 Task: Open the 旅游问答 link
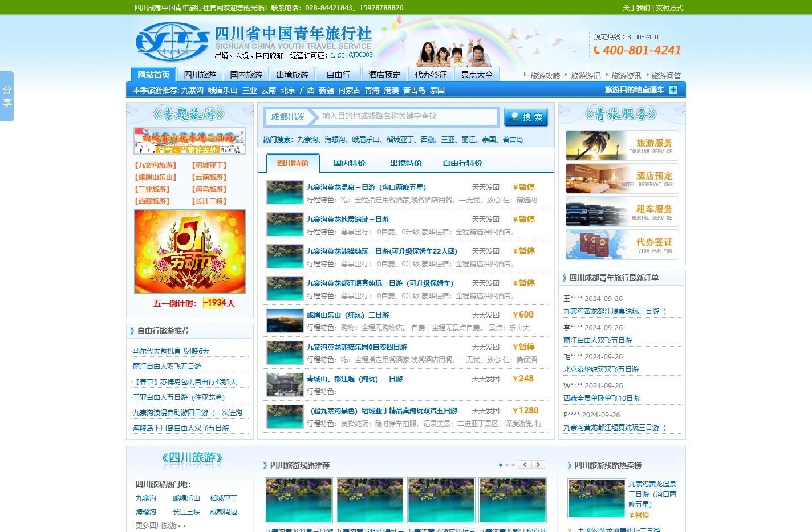pyautogui.click(x=666, y=76)
